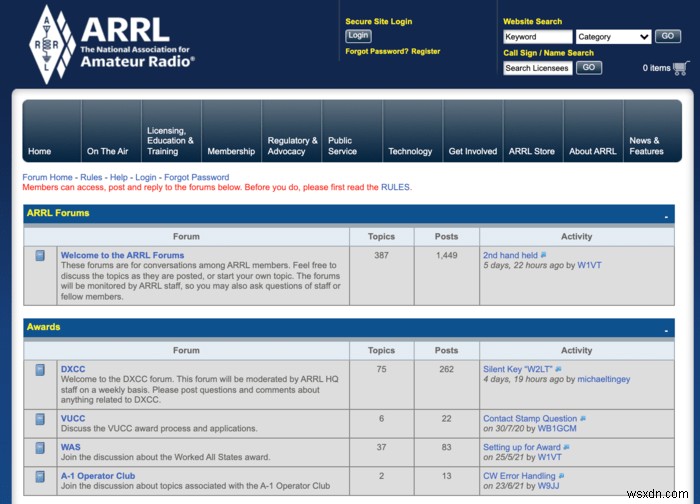Open the Contact Stamp Question topic
This screenshot has height=504, width=700.
(530, 418)
